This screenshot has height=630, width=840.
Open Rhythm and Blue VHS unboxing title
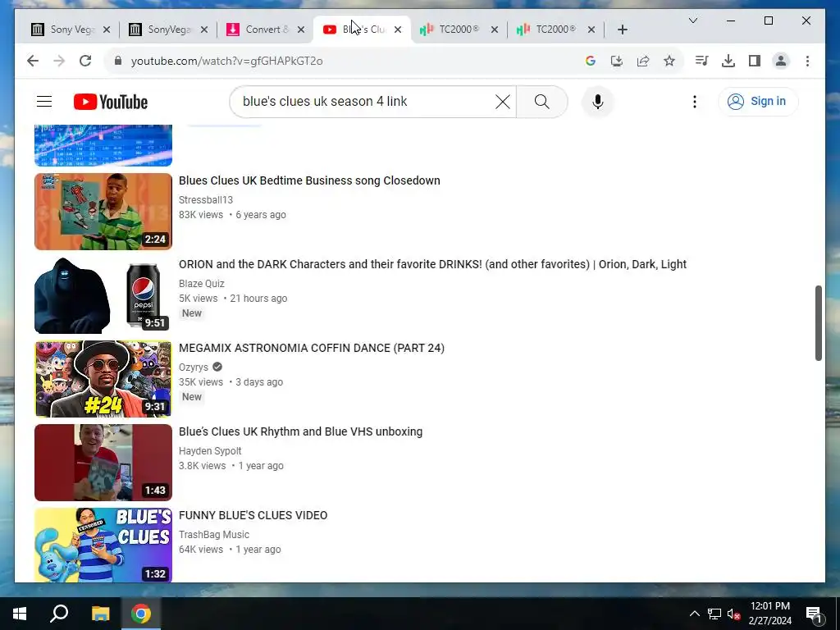300,431
